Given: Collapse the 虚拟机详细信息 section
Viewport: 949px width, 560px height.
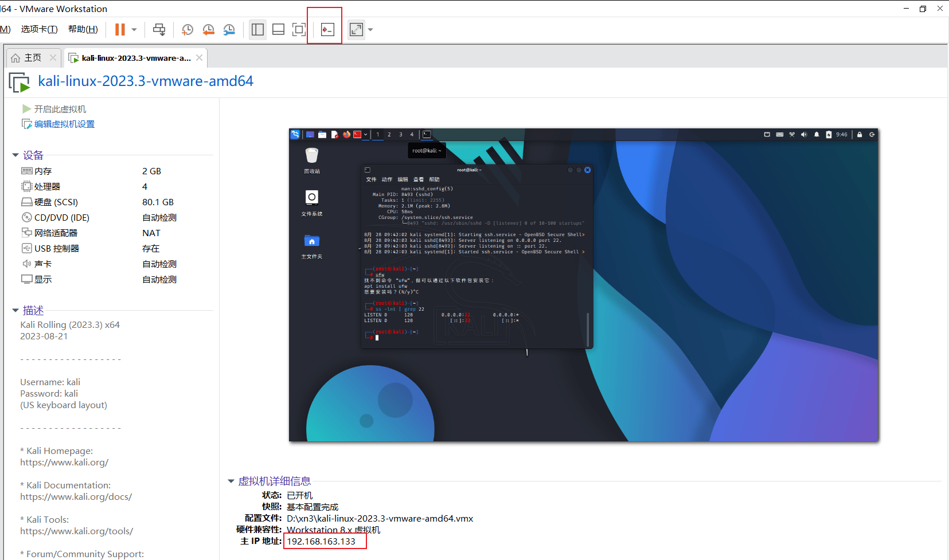Looking at the screenshot, I should [x=231, y=481].
